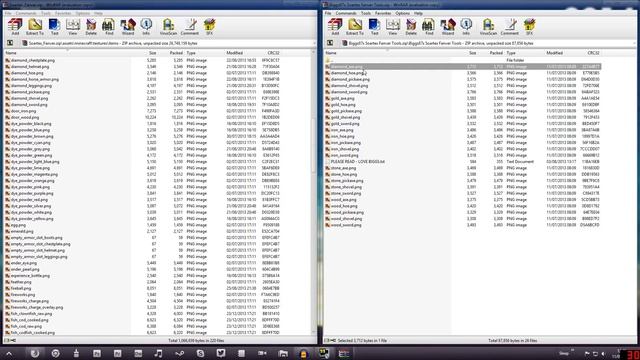
Task: Click Extract To icon in right window
Action: point(355,27)
